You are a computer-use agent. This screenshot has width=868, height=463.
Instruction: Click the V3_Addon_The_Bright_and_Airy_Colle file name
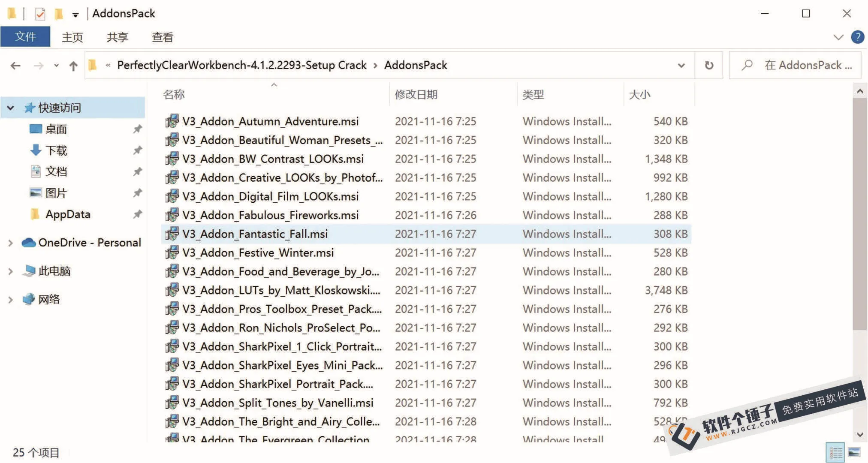point(281,421)
